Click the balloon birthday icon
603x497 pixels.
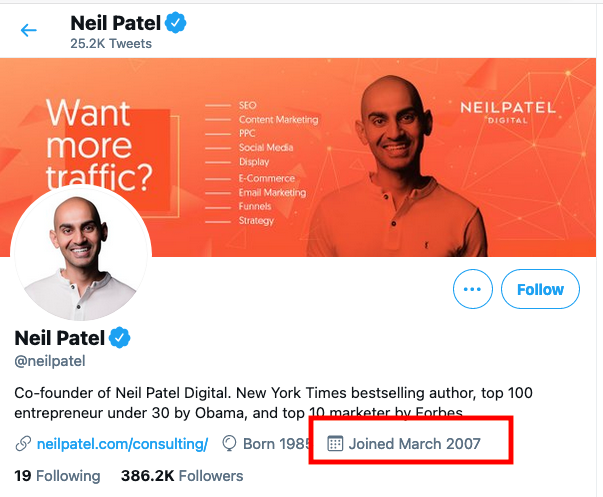click(x=229, y=444)
